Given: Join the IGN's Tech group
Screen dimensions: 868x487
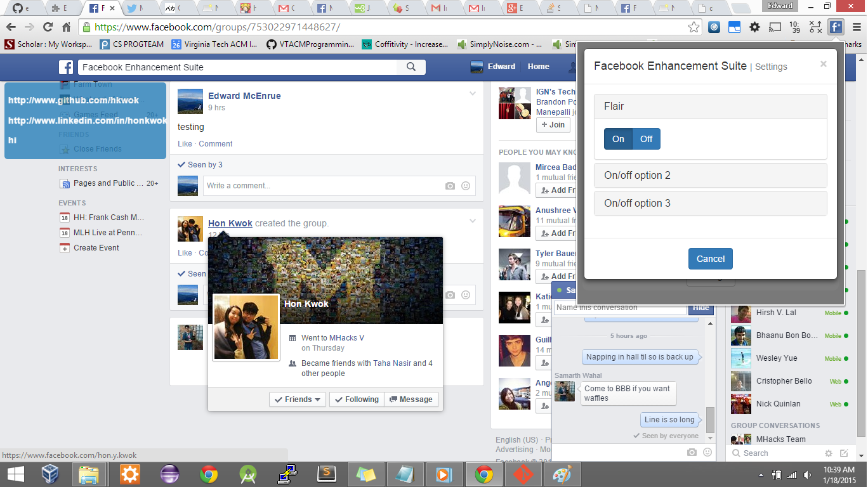Looking at the screenshot, I should click(553, 125).
